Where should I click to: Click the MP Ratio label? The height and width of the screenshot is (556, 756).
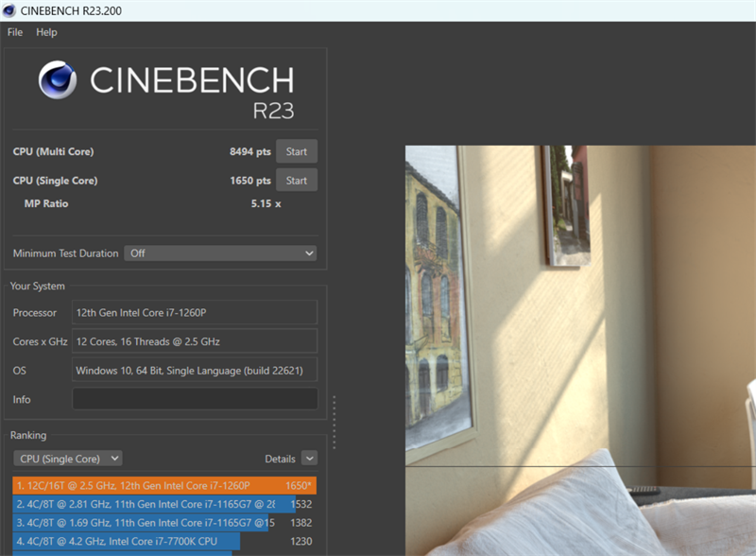(x=46, y=203)
